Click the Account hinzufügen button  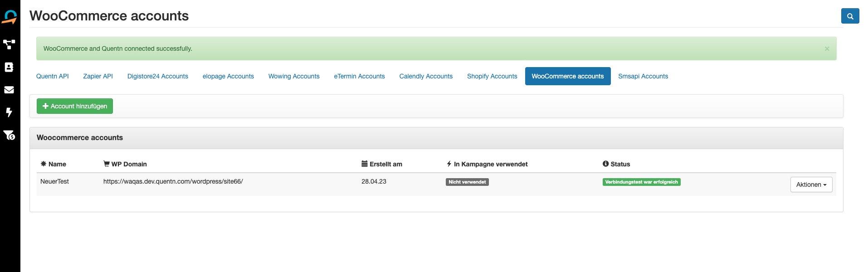(x=75, y=106)
